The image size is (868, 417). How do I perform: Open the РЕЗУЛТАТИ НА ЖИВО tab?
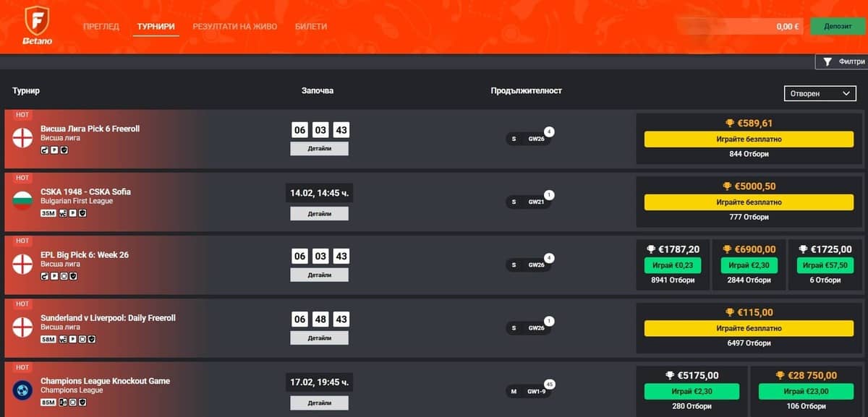[235, 27]
